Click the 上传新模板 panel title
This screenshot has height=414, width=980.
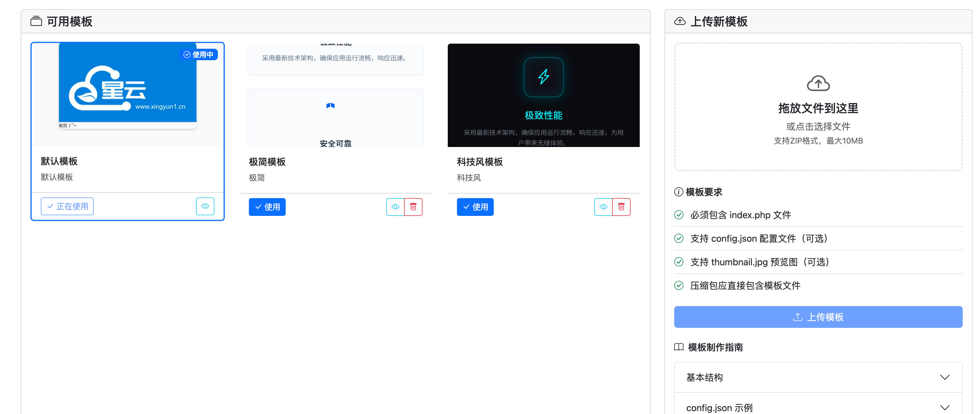[x=719, y=21]
